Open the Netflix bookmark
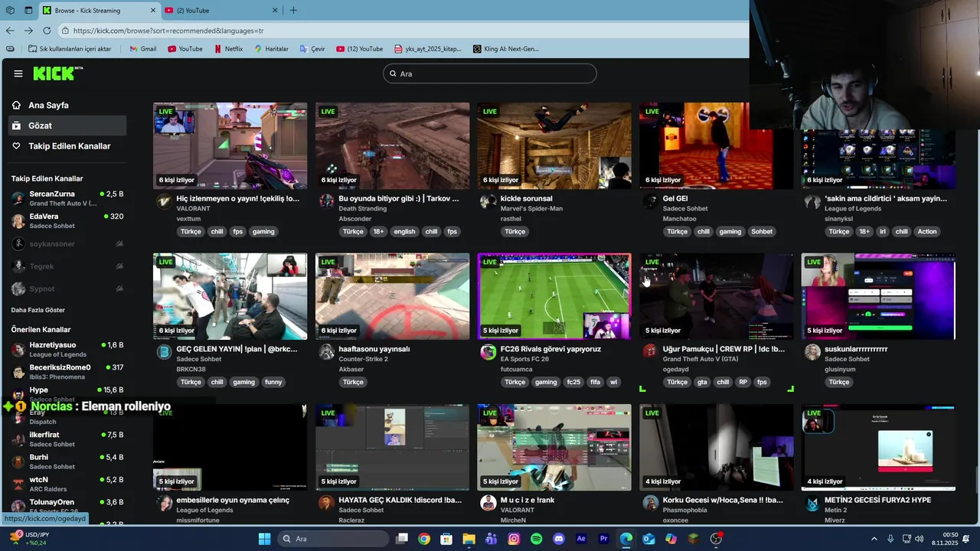 coord(227,49)
